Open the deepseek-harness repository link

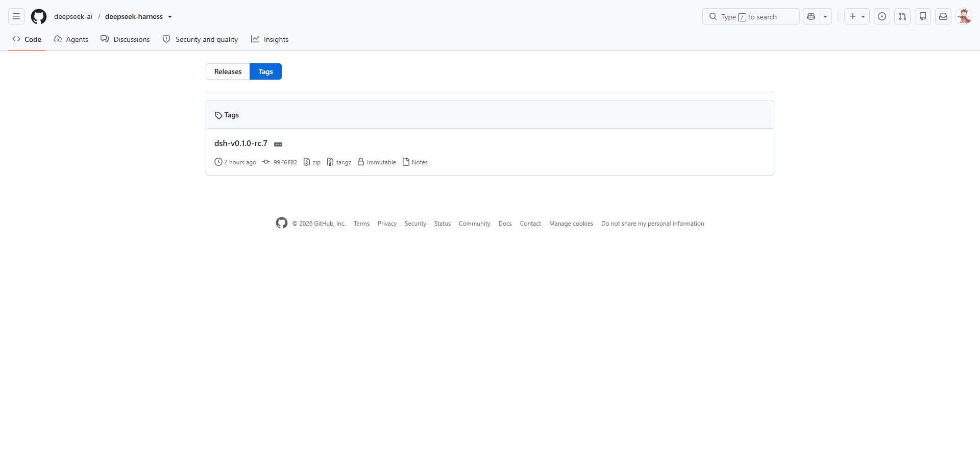pos(134,16)
